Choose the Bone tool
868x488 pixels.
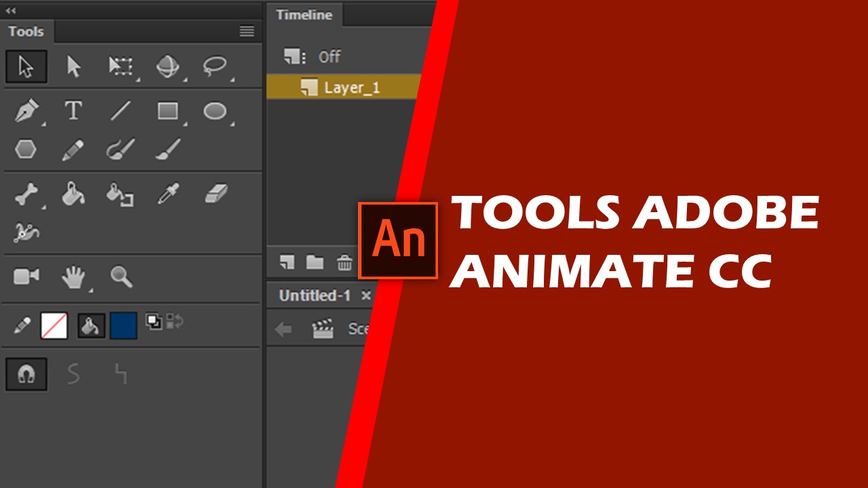[x=26, y=195]
